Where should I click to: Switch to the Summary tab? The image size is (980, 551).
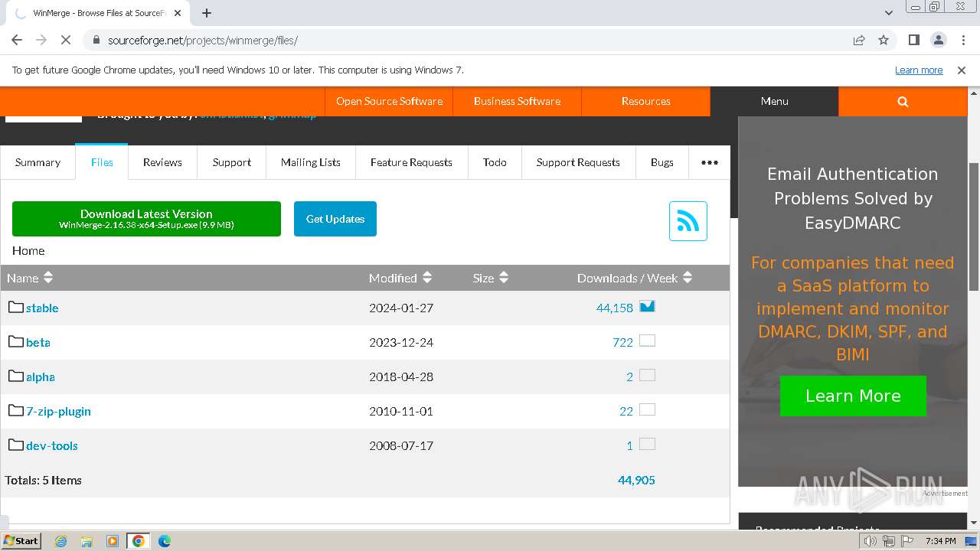tap(38, 162)
